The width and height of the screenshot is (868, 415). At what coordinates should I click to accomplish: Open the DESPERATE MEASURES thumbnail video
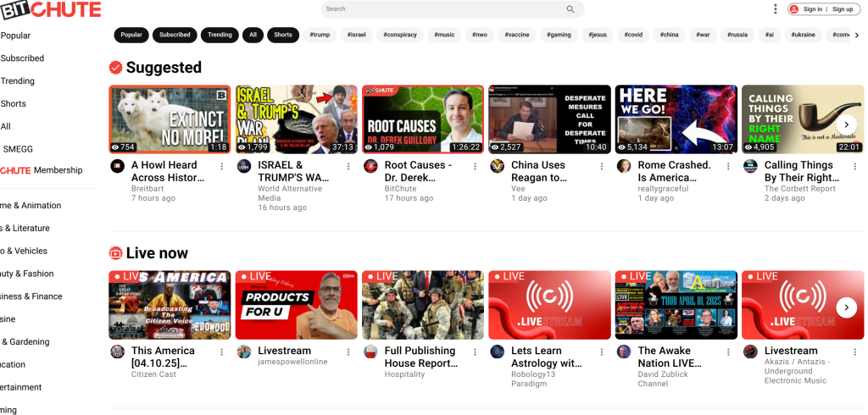tap(549, 119)
